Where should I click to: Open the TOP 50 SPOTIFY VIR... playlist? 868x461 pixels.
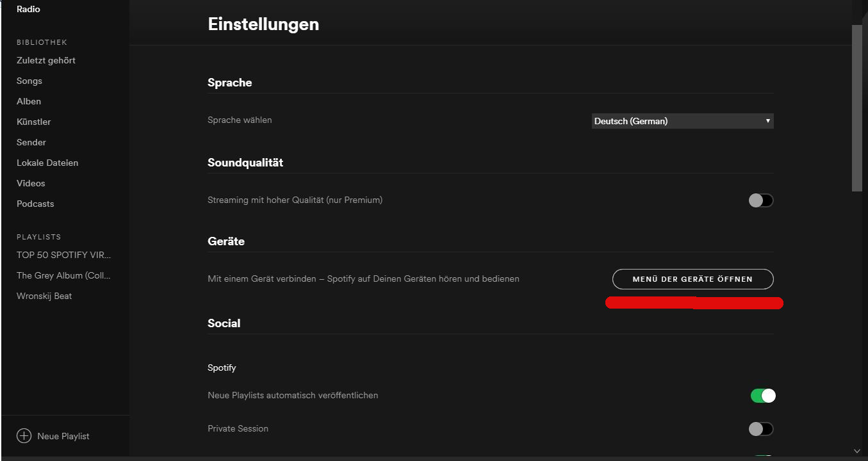coord(64,255)
